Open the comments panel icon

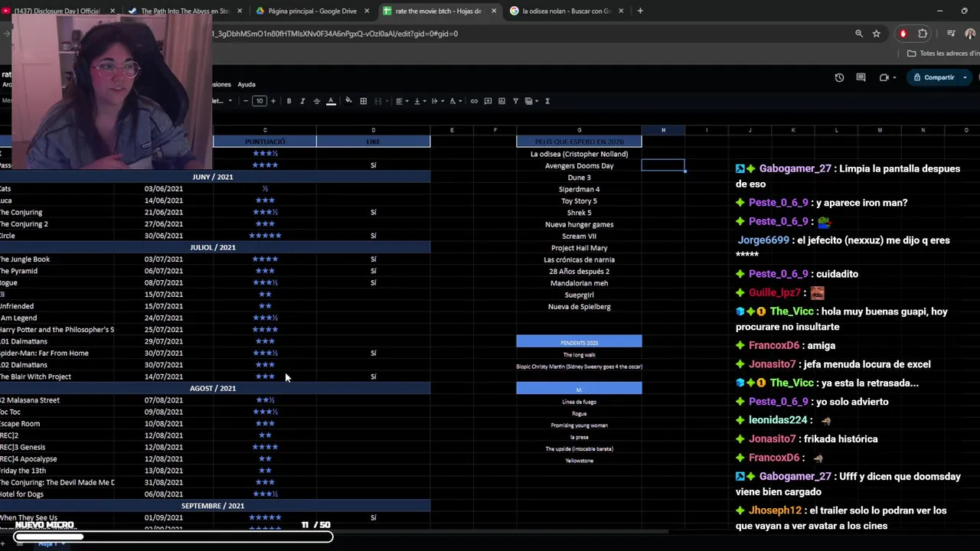point(861,77)
